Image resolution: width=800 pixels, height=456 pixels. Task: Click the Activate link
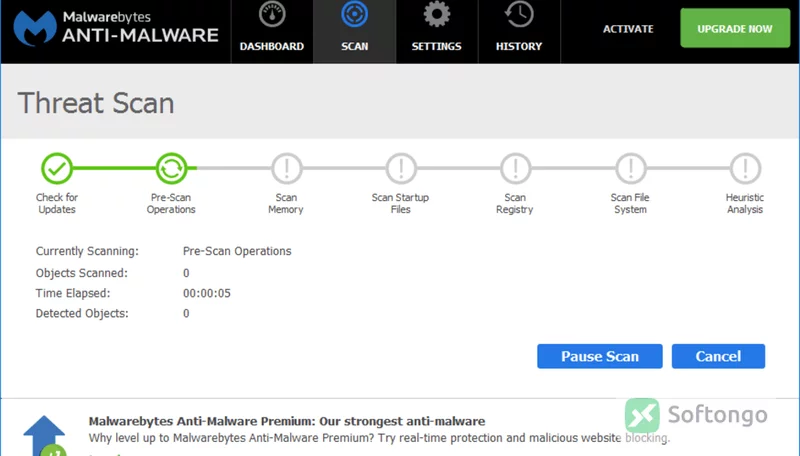[x=628, y=29]
